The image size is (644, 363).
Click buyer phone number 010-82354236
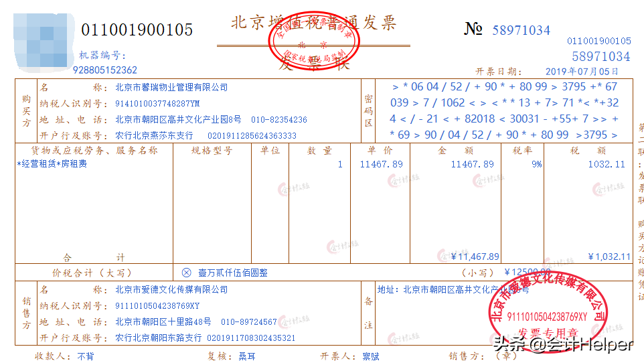point(279,120)
